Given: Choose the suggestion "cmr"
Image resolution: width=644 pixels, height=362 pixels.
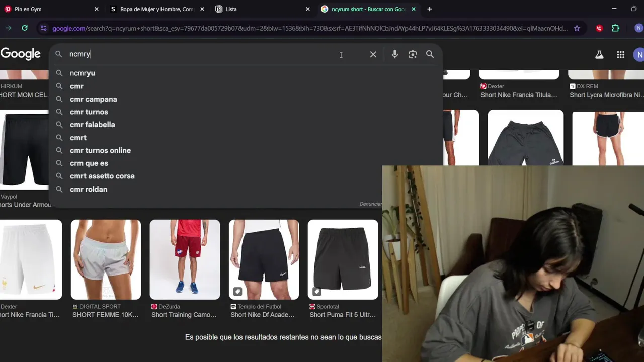Looking at the screenshot, I should coord(76,86).
